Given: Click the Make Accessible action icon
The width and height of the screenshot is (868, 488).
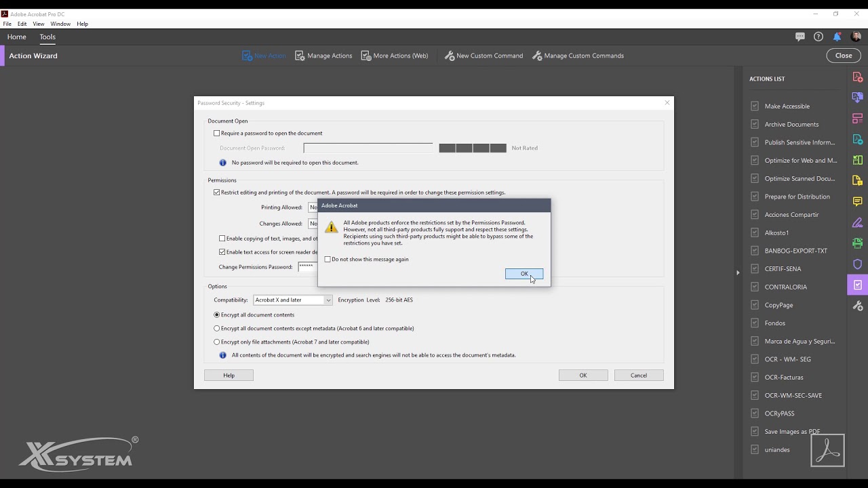Looking at the screenshot, I should pyautogui.click(x=755, y=106).
